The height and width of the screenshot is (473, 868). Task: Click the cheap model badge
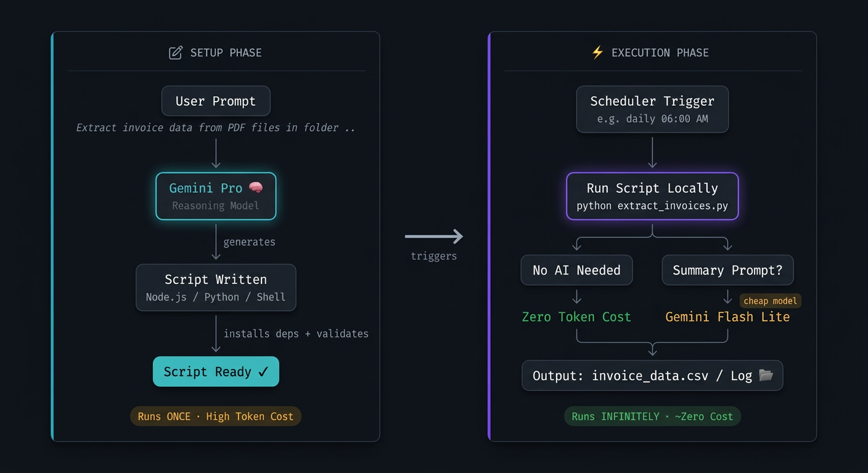pos(770,301)
